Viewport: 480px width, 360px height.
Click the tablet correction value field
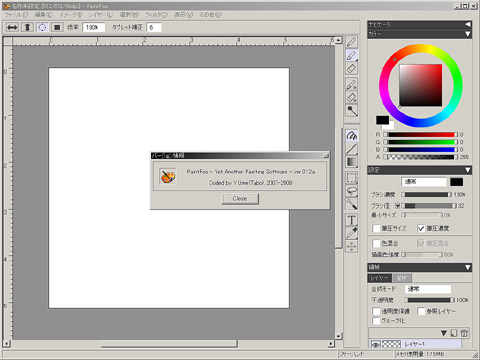(x=154, y=27)
